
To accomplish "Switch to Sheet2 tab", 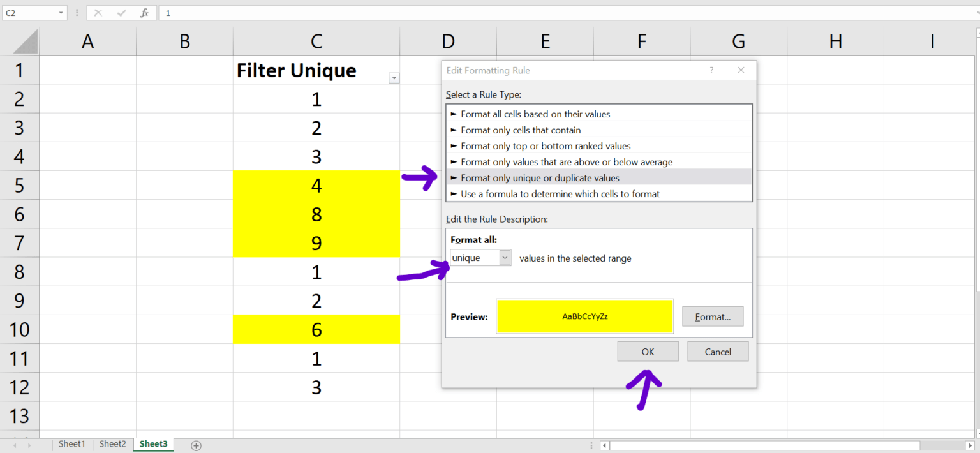I will coord(112,444).
